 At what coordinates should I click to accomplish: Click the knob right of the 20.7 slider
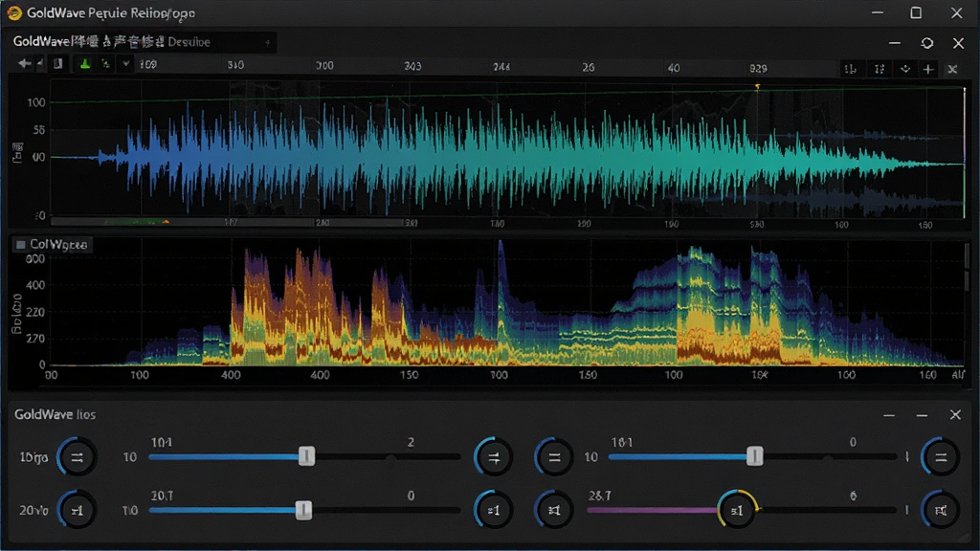[494, 511]
